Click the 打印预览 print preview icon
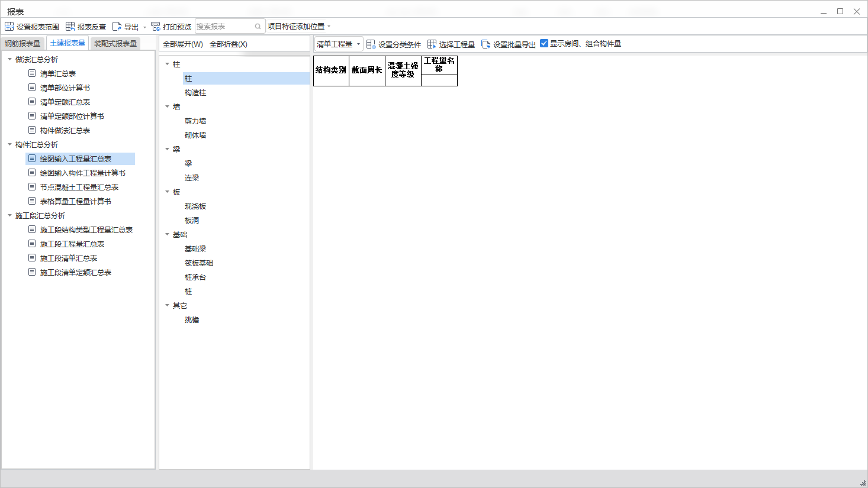The image size is (868, 488). click(156, 26)
